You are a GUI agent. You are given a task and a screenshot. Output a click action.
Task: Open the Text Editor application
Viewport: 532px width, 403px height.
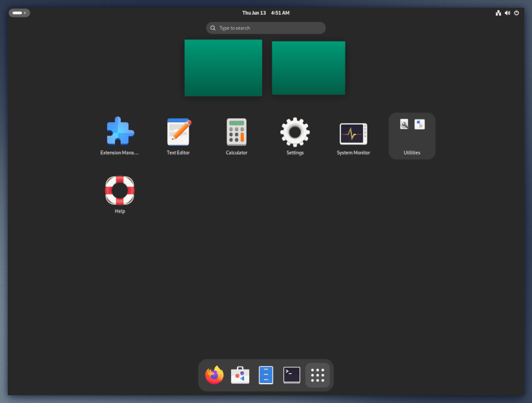click(x=178, y=132)
